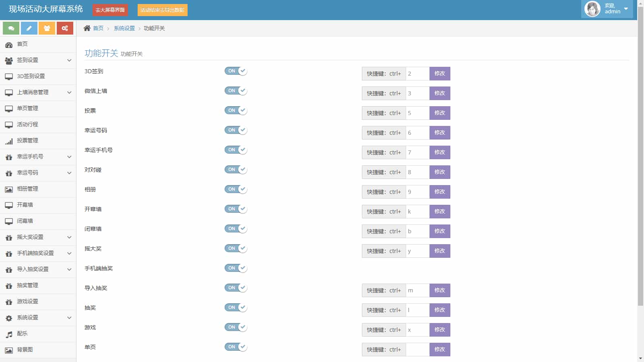This screenshot has height=362, width=644.
Task: Click the picture icon beside 相册管理
Action: click(x=9, y=189)
